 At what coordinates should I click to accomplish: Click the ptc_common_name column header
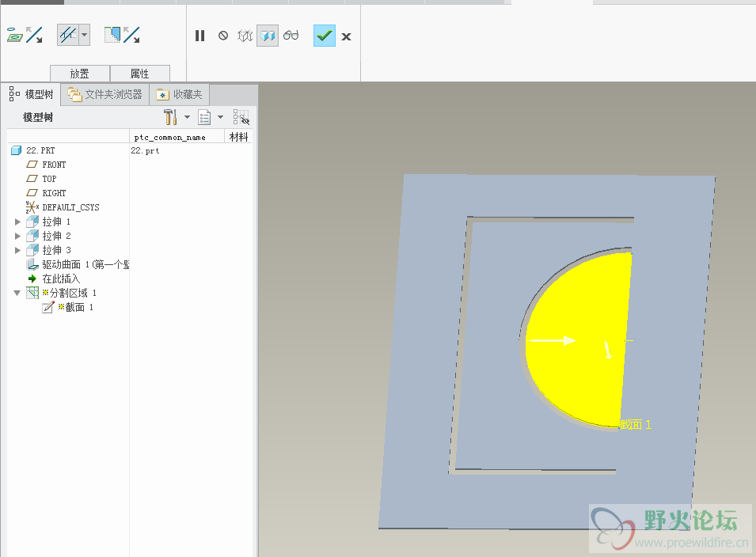[x=177, y=137]
